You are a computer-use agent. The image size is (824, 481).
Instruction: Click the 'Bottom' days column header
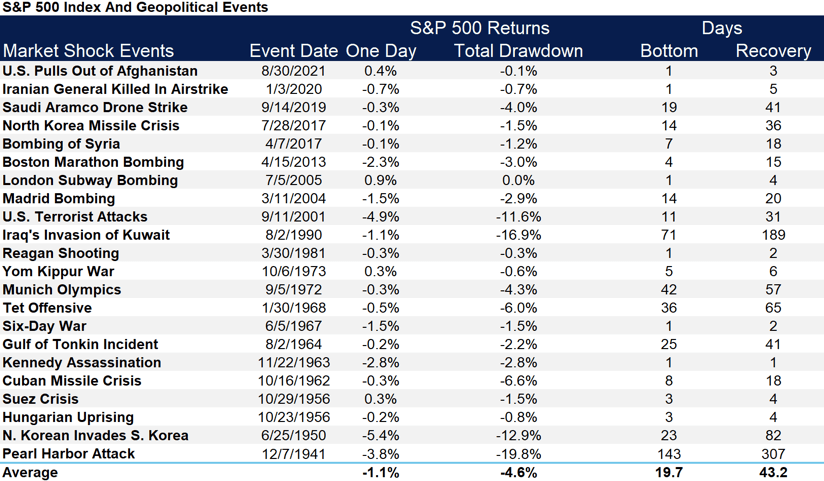(669, 51)
